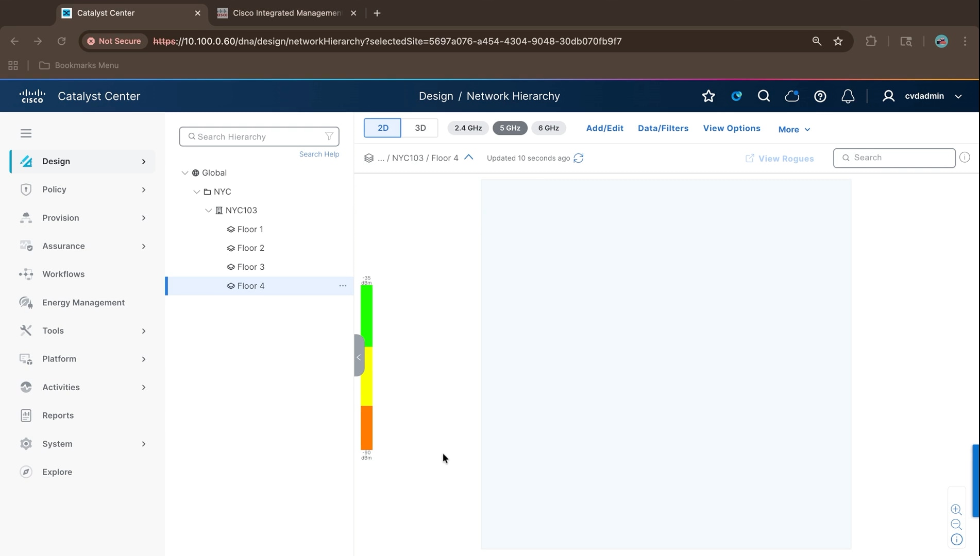This screenshot has height=556, width=980.
Task: Click the green section of RSSI legend
Action: click(366, 316)
